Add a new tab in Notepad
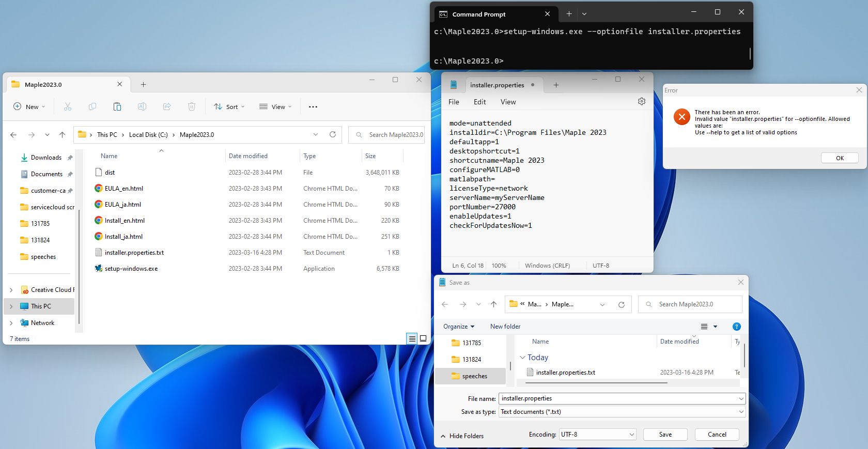This screenshot has height=449, width=868. [556, 85]
